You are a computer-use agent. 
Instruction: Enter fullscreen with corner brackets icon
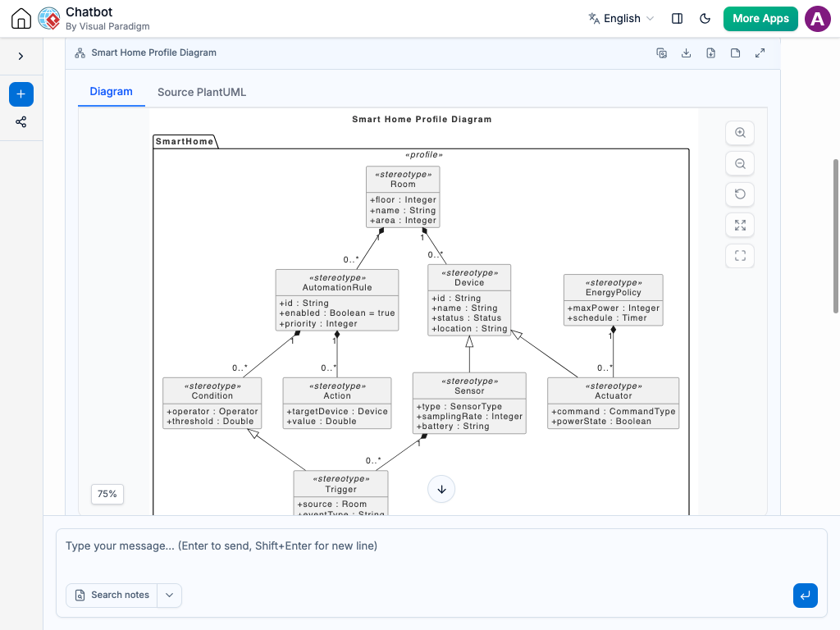pyautogui.click(x=740, y=256)
